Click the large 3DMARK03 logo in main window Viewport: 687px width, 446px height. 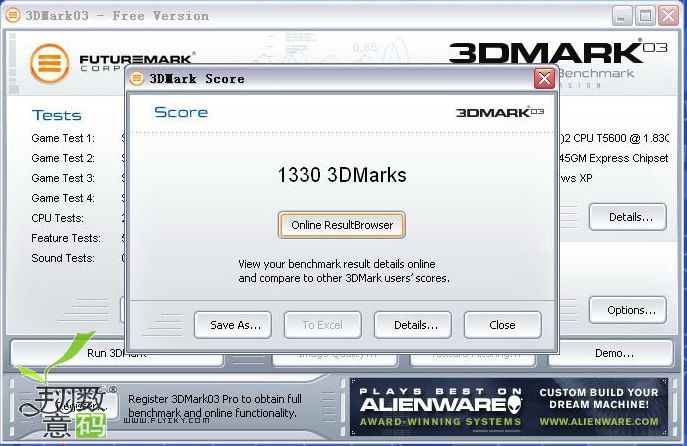tap(558, 52)
